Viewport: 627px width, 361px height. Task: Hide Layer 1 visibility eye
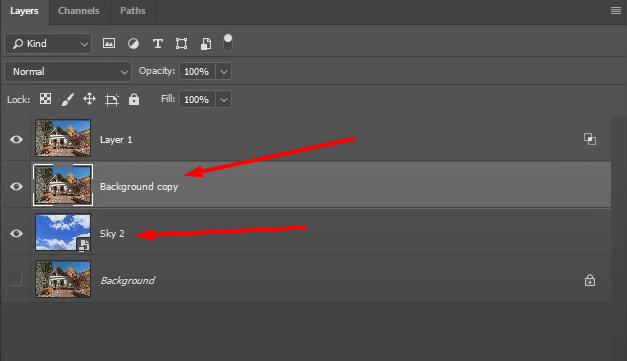(16, 139)
